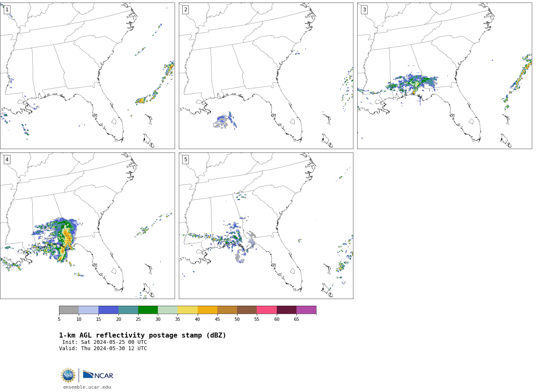This screenshot has height=392, width=536.
Task: Click the colorbar tick label 50
Action: click(x=237, y=320)
